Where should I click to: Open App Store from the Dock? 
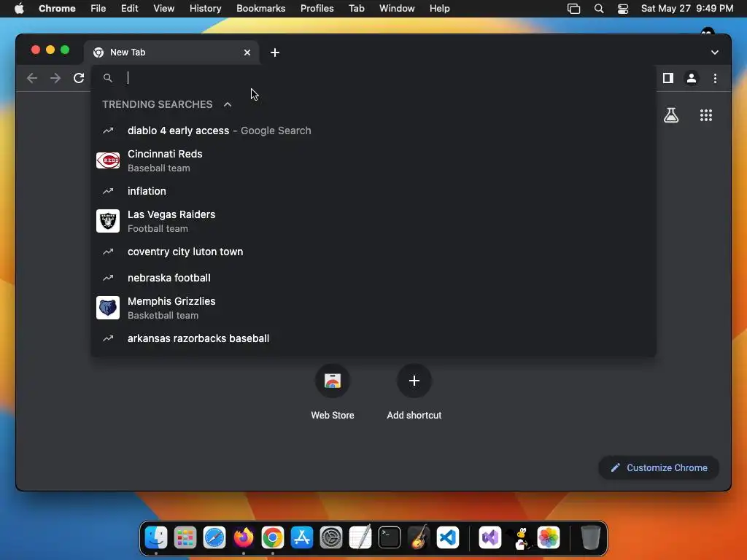coord(302,537)
